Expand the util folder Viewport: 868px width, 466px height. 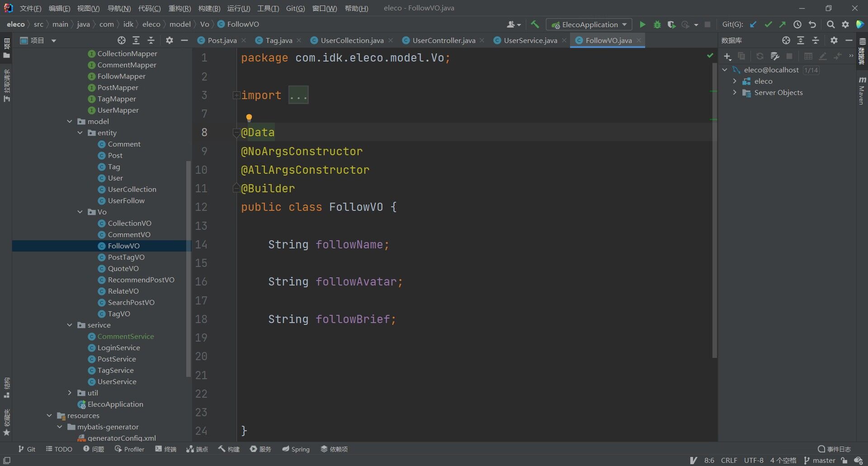(x=70, y=393)
